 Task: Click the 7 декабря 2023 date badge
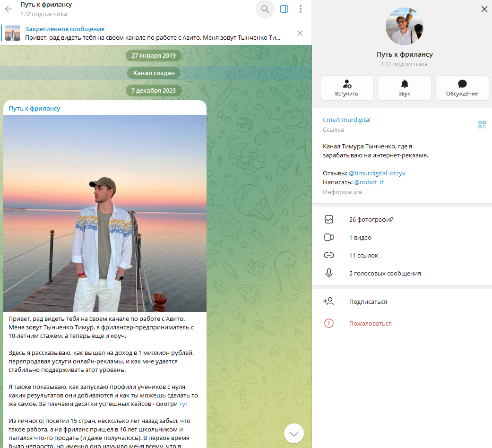[154, 91]
